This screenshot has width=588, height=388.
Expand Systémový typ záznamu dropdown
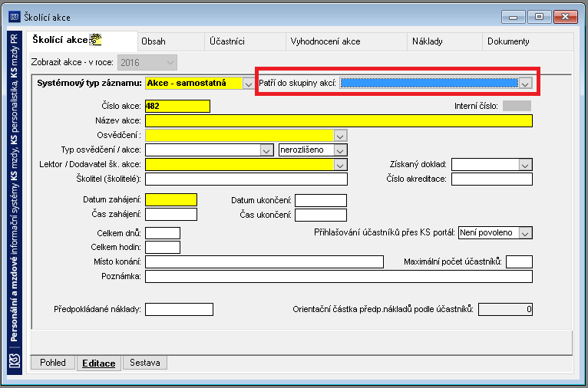coord(248,84)
